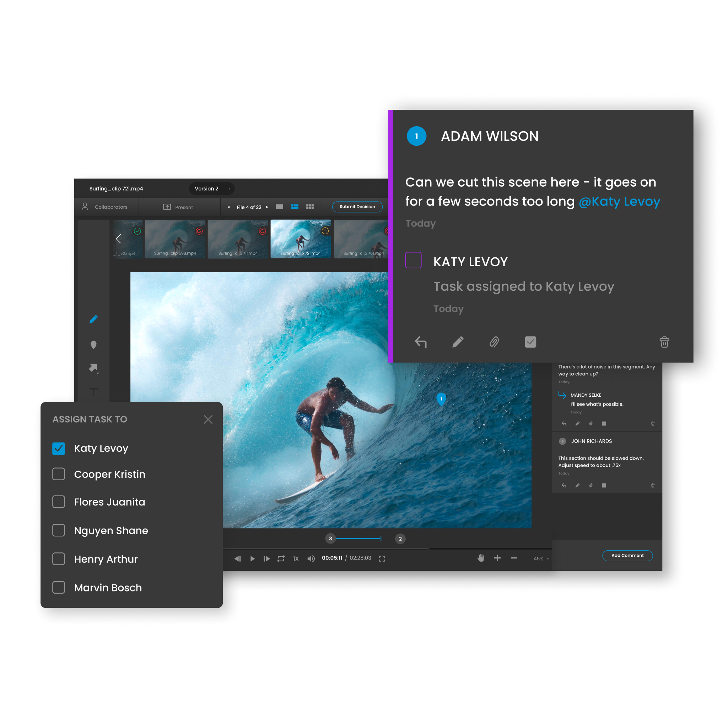The width and height of the screenshot is (728, 728).
Task: Select the pin marker tool in the left toolbar
Action: coord(93,344)
